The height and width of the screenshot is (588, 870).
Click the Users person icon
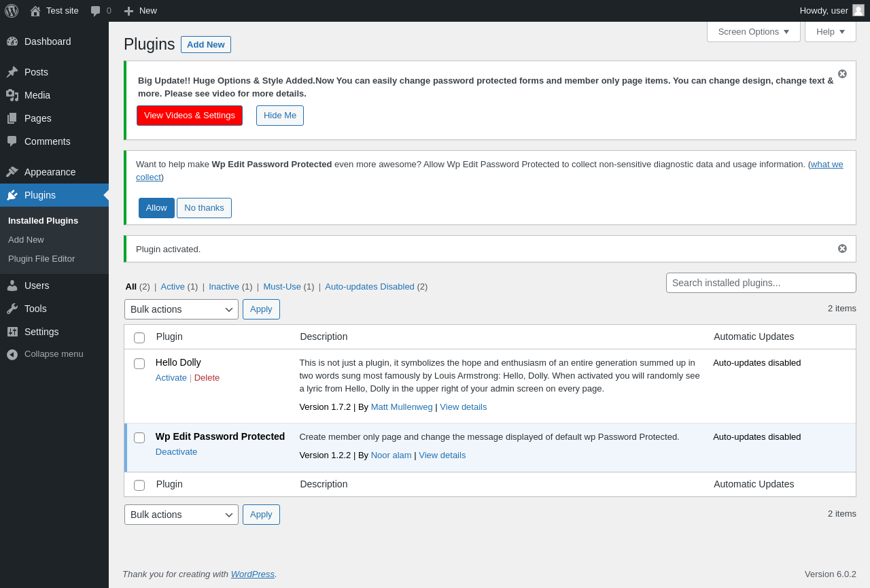click(12, 286)
